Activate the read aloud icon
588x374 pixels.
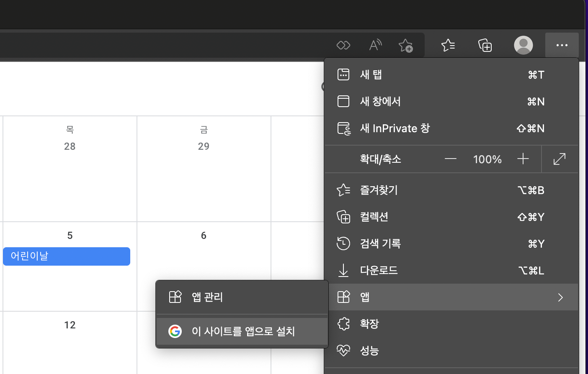tap(375, 45)
